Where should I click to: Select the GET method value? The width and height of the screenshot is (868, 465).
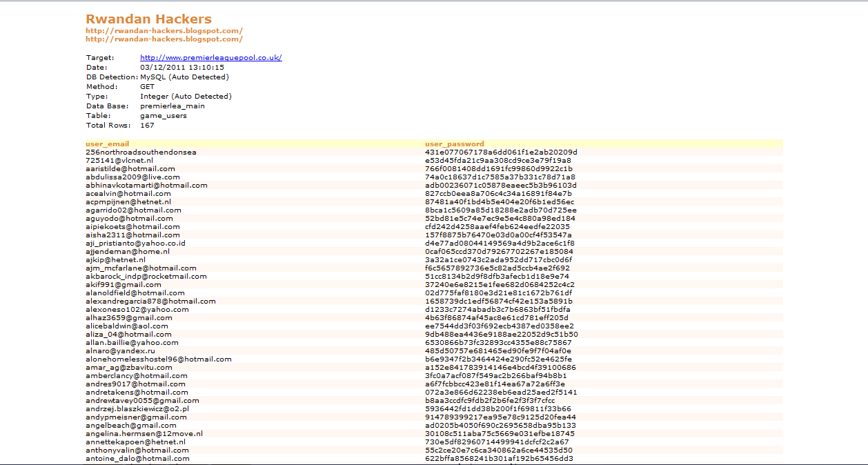point(148,87)
